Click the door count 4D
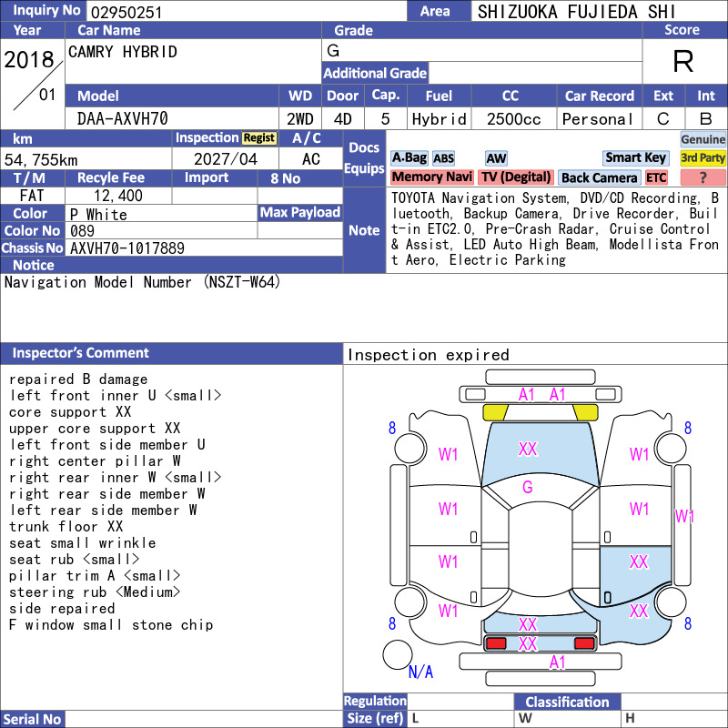This screenshot has width=728, height=728. [343, 119]
